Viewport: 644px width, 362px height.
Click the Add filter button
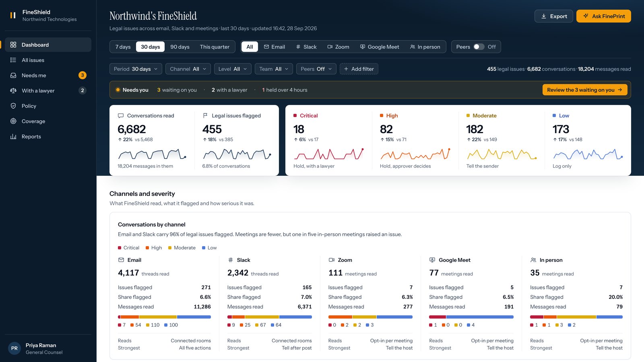point(359,69)
